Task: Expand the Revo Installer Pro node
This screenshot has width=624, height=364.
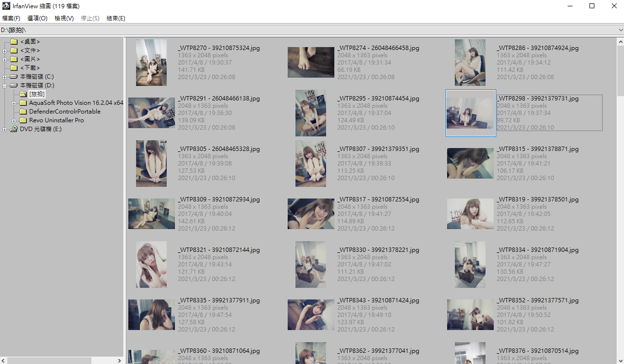Action: tap(14, 120)
